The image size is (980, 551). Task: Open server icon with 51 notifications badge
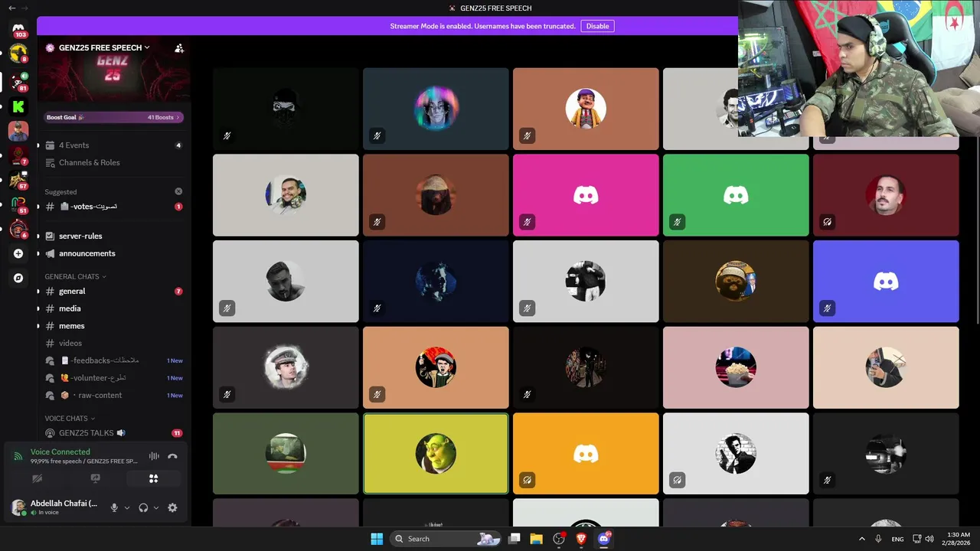(x=18, y=205)
